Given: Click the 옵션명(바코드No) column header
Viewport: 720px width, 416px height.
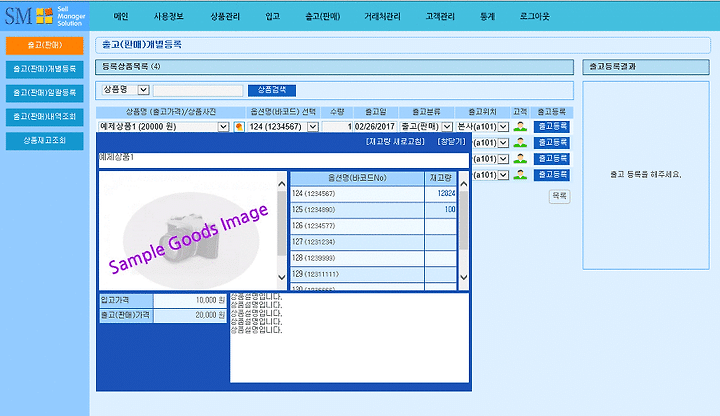Looking at the screenshot, I should [x=357, y=178].
